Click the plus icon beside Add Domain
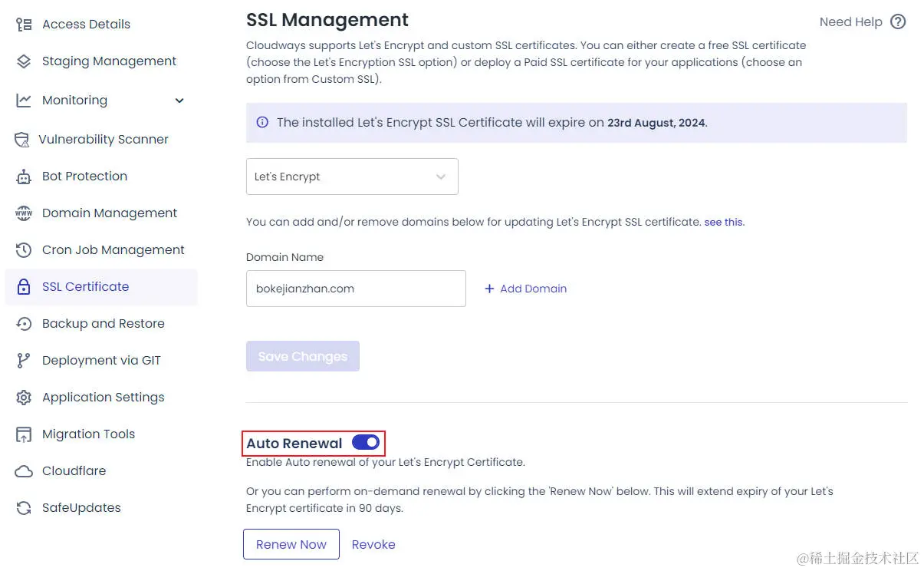The height and width of the screenshot is (571, 924). [489, 289]
